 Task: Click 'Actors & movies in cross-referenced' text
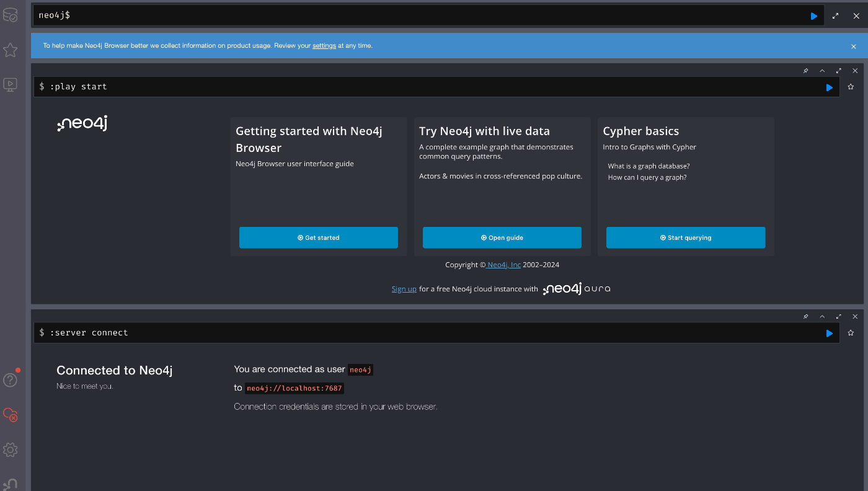pyautogui.click(x=500, y=176)
